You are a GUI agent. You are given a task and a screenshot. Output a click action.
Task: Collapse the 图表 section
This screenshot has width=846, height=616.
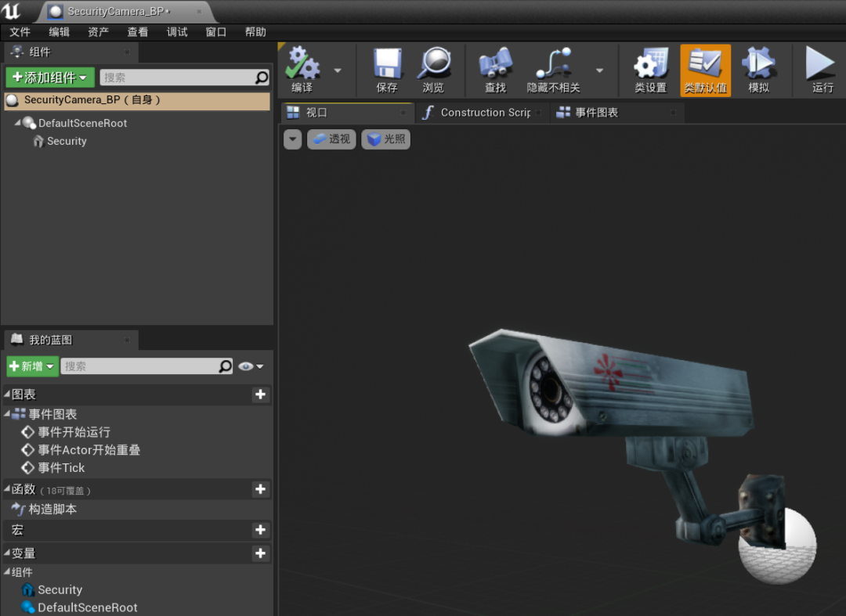pos(7,394)
